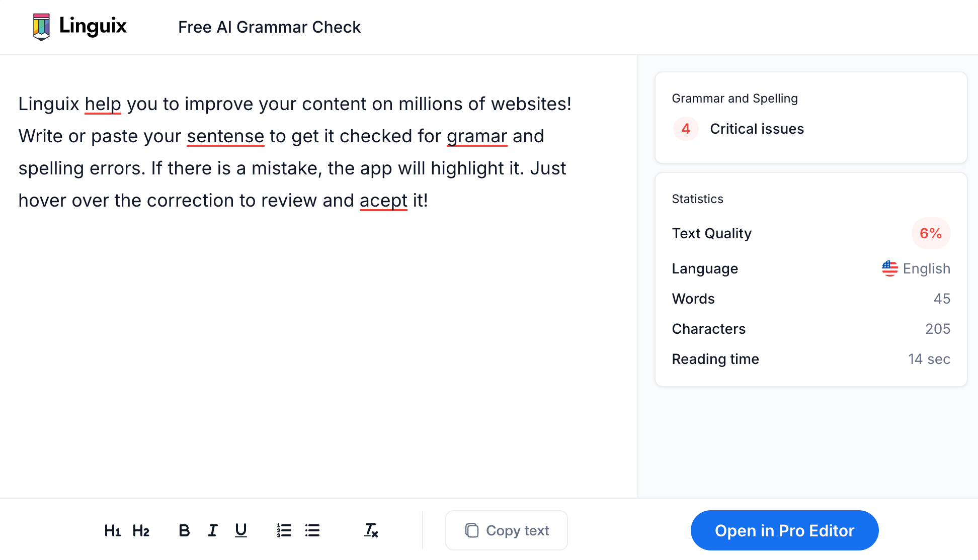Click into the empty editor area
Image resolution: width=978 pixels, height=560 pixels.
pyautogui.click(x=318, y=352)
